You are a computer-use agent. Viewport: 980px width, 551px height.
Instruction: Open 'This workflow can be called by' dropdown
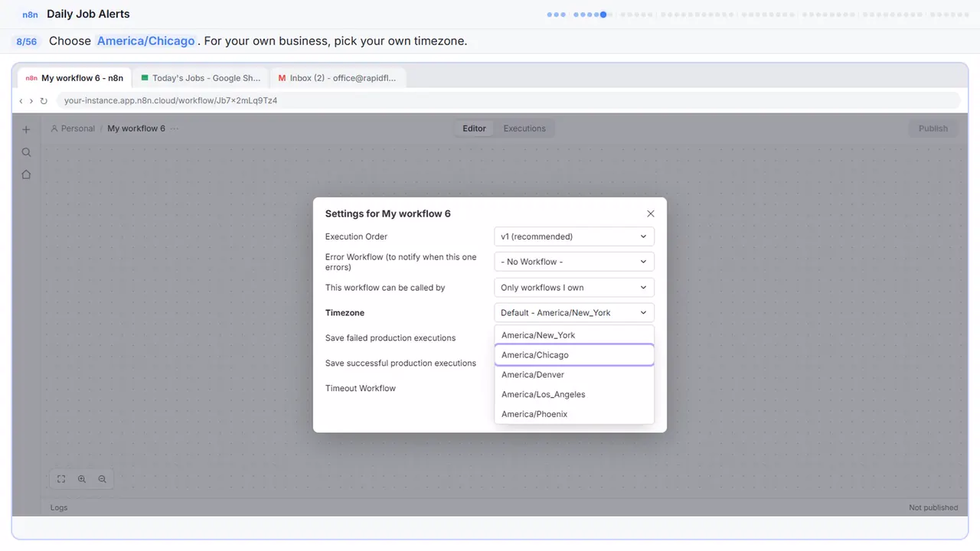point(574,288)
